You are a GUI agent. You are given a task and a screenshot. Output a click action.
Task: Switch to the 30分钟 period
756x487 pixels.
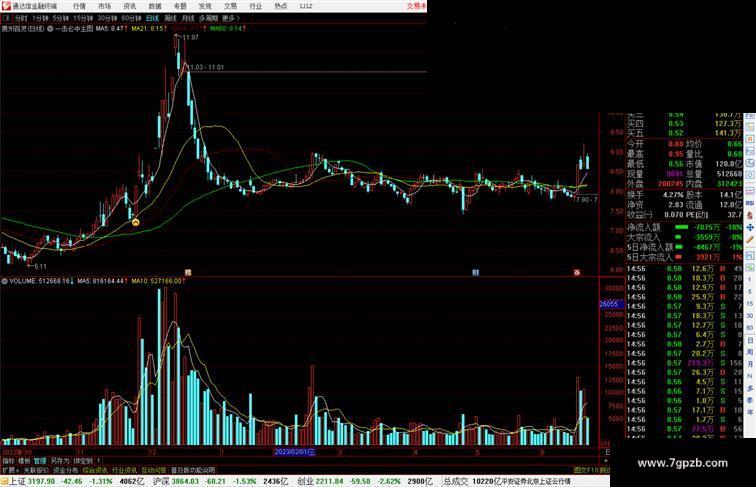pyautogui.click(x=107, y=18)
